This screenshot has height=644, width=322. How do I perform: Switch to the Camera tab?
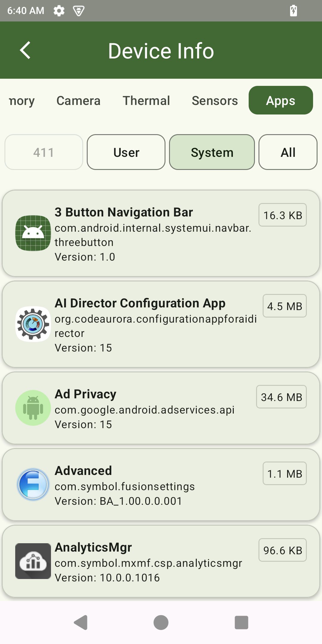point(78,101)
